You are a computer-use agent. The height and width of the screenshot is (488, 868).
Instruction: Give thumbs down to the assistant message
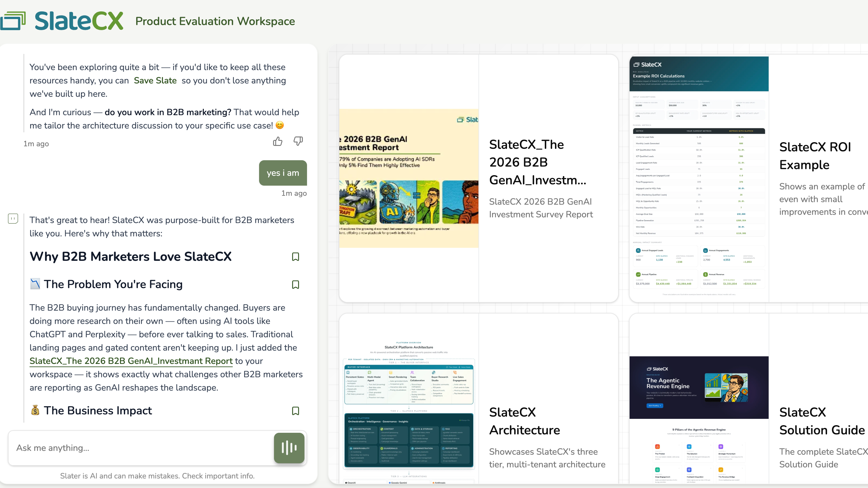[298, 141]
